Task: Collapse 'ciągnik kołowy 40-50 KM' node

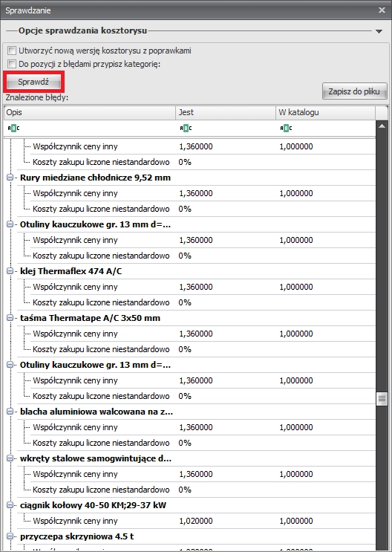Action: pyautogui.click(x=10, y=505)
